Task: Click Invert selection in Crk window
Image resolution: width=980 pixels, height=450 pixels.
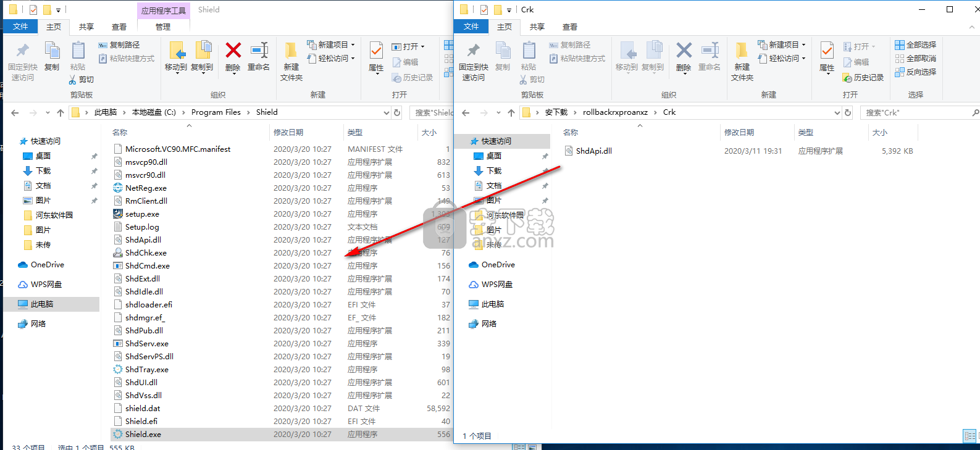Action: [916, 72]
